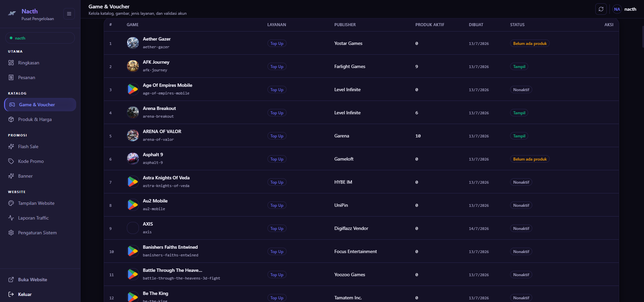
Task: Open the NA user avatar
Action: pyautogui.click(x=617, y=9)
